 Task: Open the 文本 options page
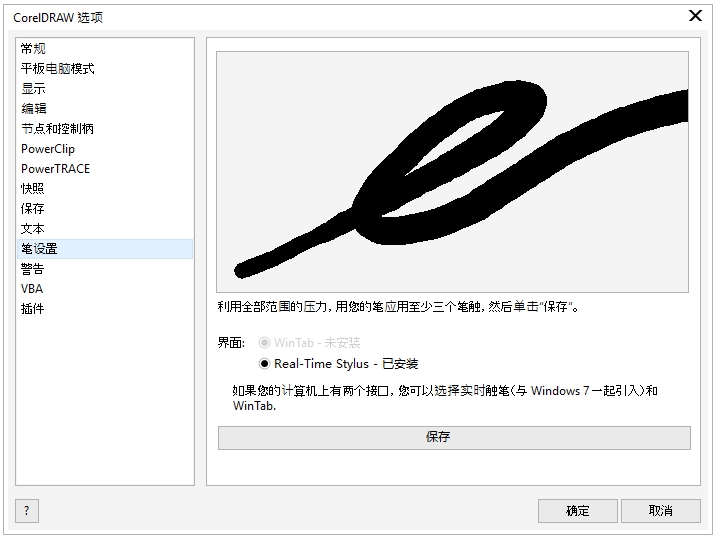click(x=34, y=229)
